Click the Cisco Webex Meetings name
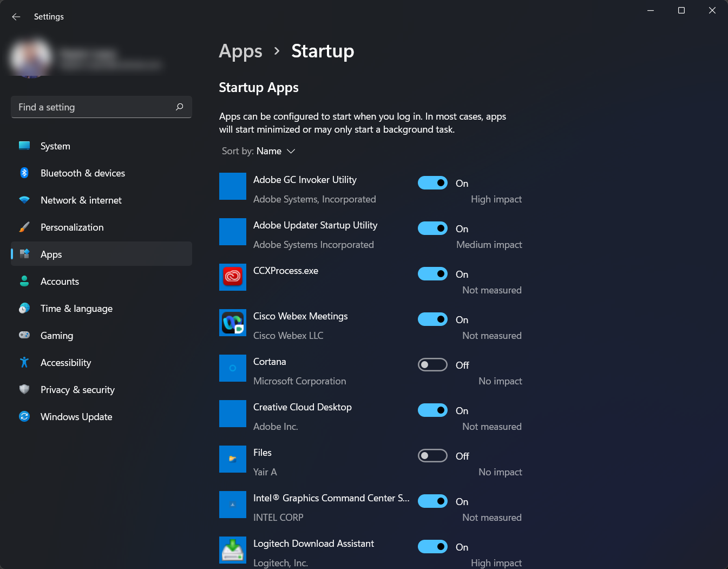This screenshot has height=569, width=728. pos(300,316)
